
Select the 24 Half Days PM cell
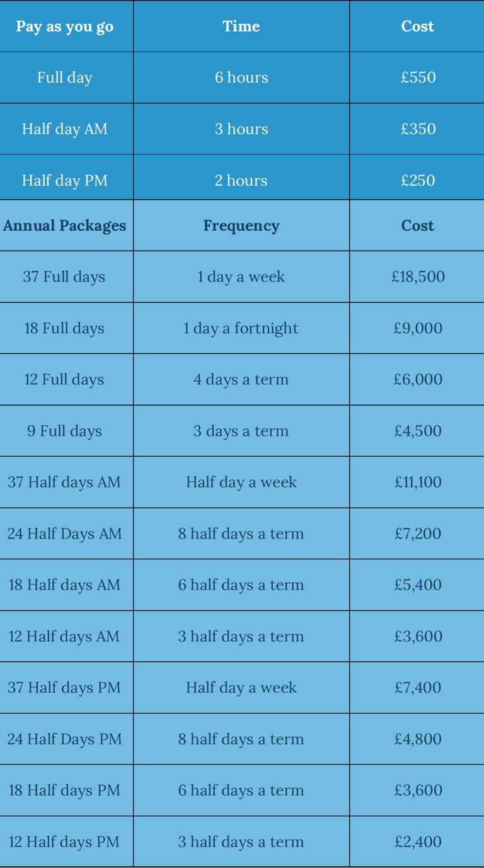pos(66,739)
